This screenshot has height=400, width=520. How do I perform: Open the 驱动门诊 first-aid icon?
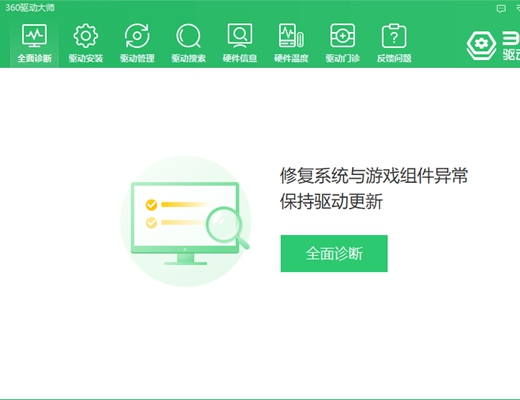[342, 35]
